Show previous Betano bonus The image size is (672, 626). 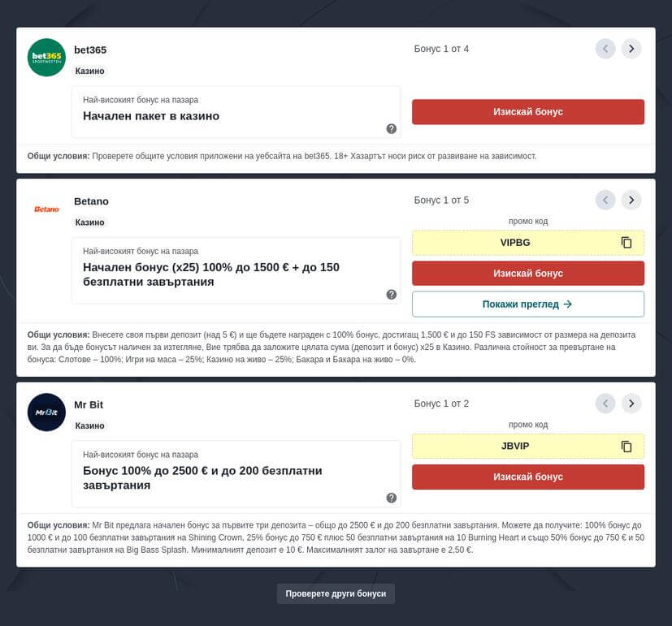pyautogui.click(x=605, y=200)
